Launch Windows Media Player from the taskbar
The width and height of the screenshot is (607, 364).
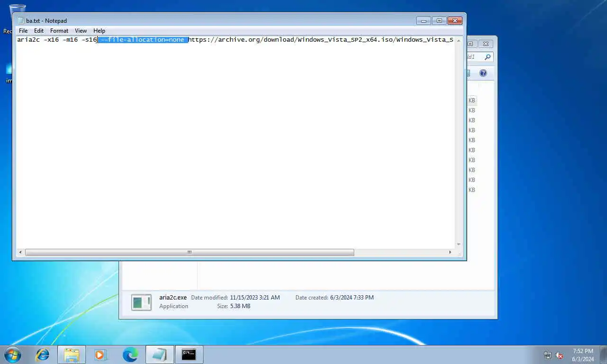tap(101, 355)
